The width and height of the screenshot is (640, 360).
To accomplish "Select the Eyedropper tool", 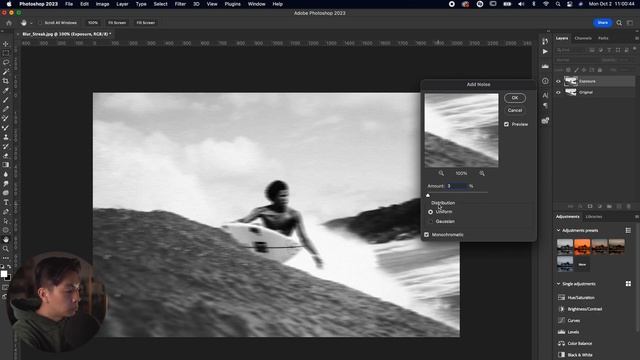I will tap(6, 90).
